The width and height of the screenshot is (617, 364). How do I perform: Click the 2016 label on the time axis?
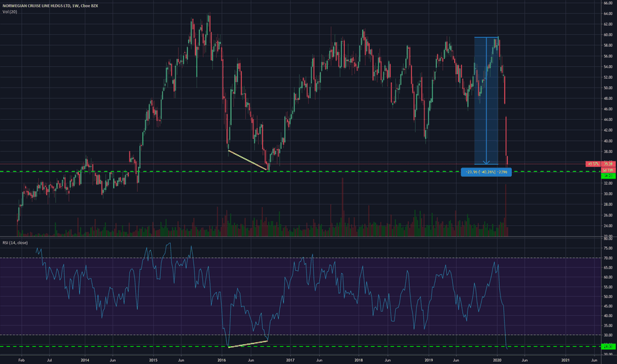(x=222, y=360)
